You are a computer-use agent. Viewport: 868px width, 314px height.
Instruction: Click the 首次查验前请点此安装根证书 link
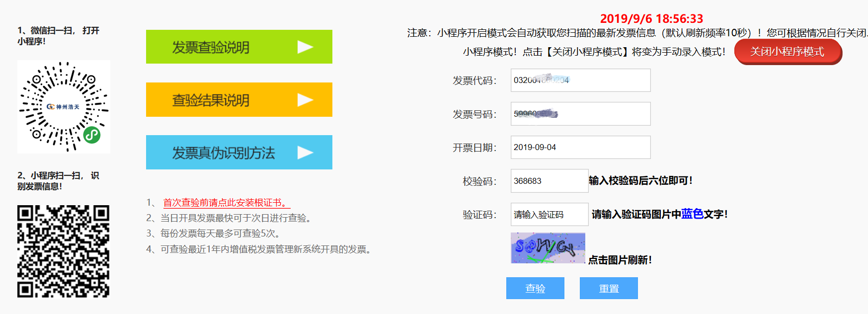coord(226,203)
